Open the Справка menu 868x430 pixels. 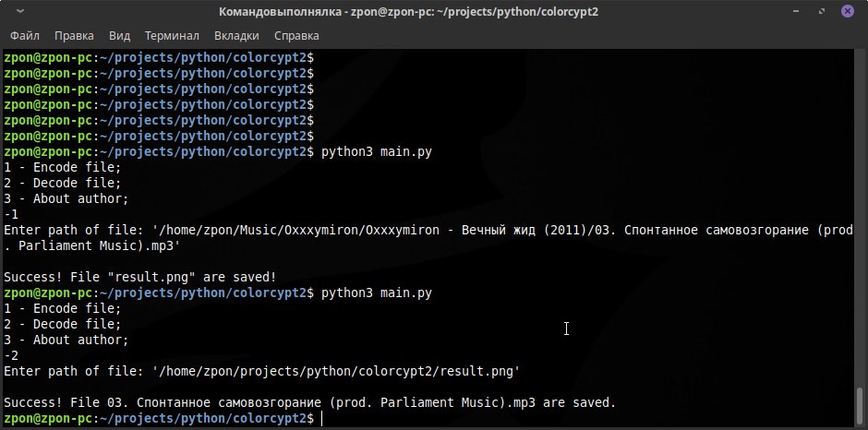pyautogui.click(x=296, y=35)
